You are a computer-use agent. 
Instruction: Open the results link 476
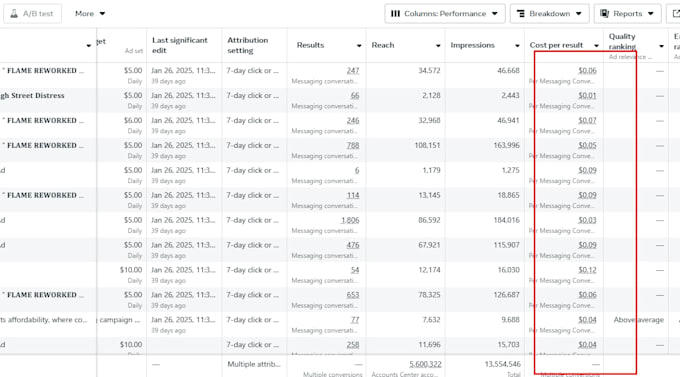353,245
